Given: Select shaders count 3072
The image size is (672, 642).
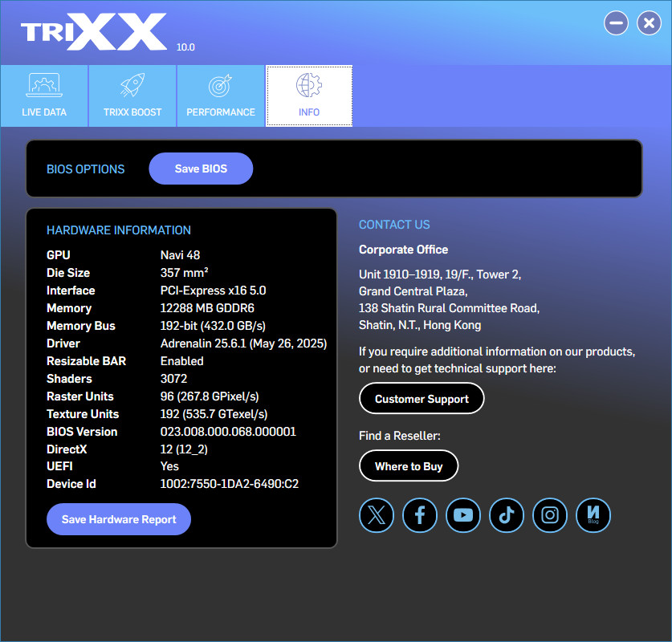Looking at the screenshot, I should [173, 379].
